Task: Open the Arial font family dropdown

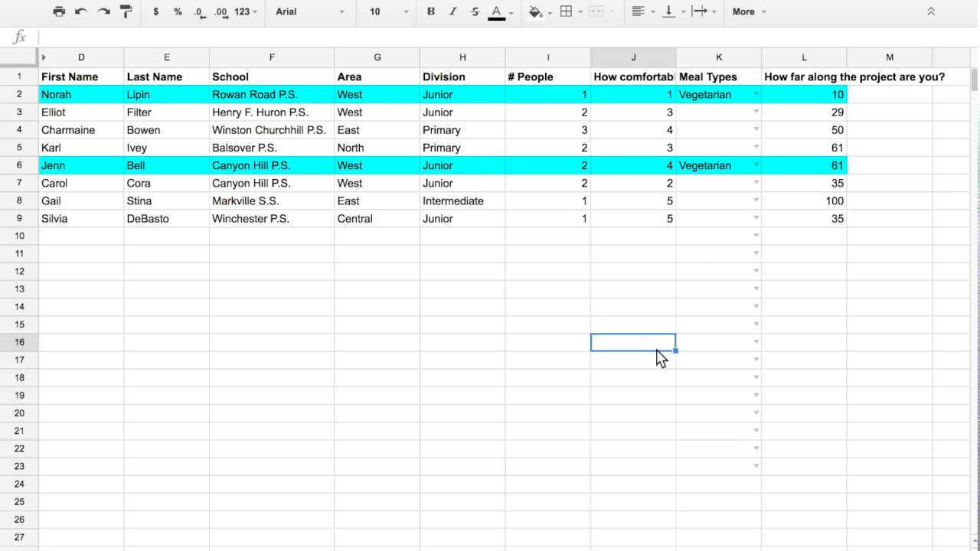Action: tap(310, 11)
